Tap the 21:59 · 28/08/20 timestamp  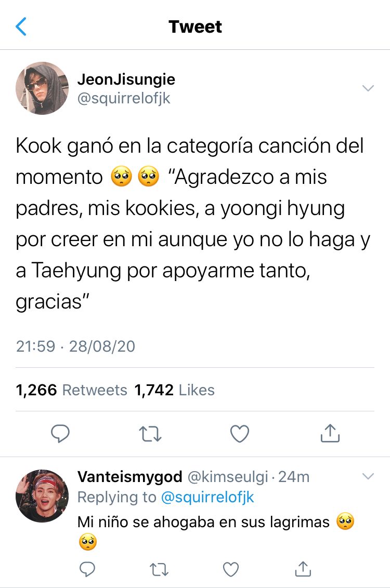(75, 346)
